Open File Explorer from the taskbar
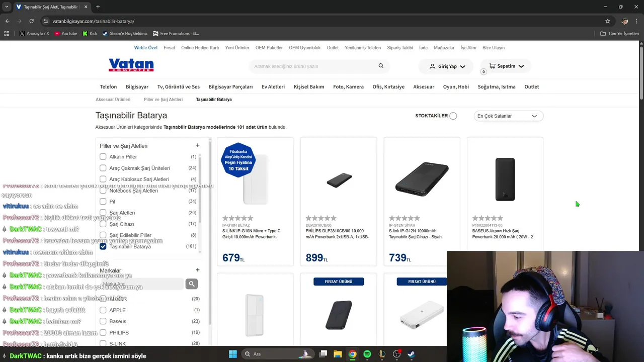The image size is (644, 362). (x=338, y=354)
